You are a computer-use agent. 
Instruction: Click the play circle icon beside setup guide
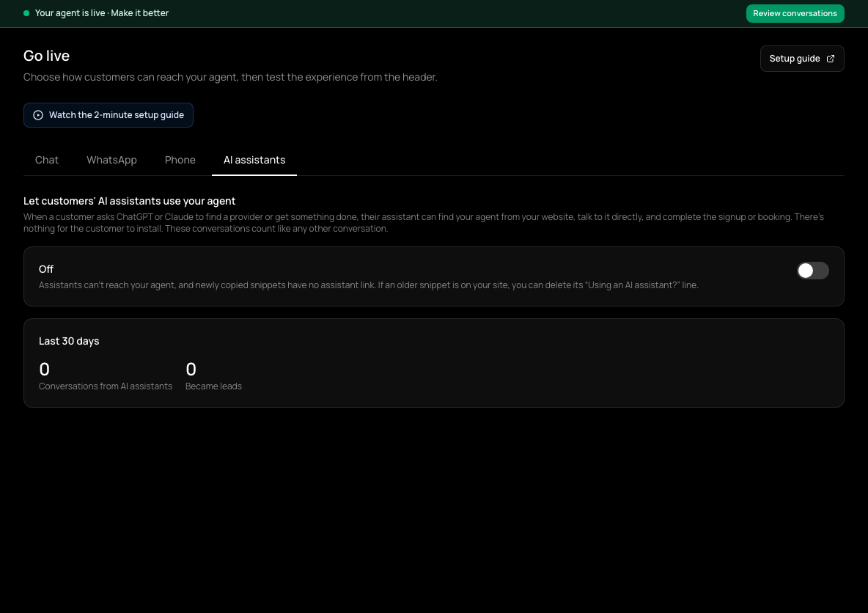click(x=38, y=115)
